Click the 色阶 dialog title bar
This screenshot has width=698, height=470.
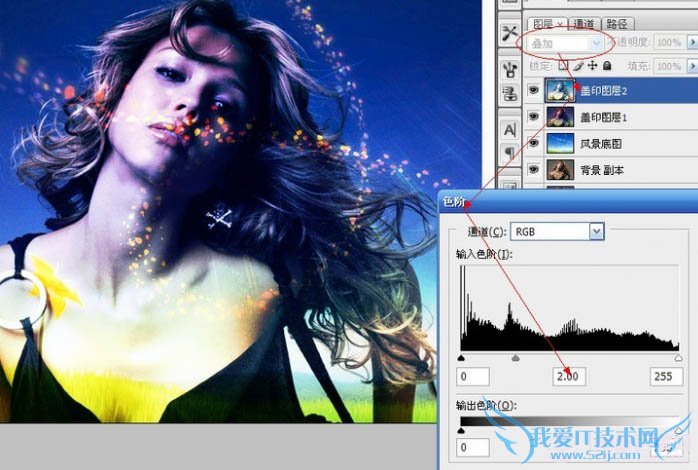point(568,202)
